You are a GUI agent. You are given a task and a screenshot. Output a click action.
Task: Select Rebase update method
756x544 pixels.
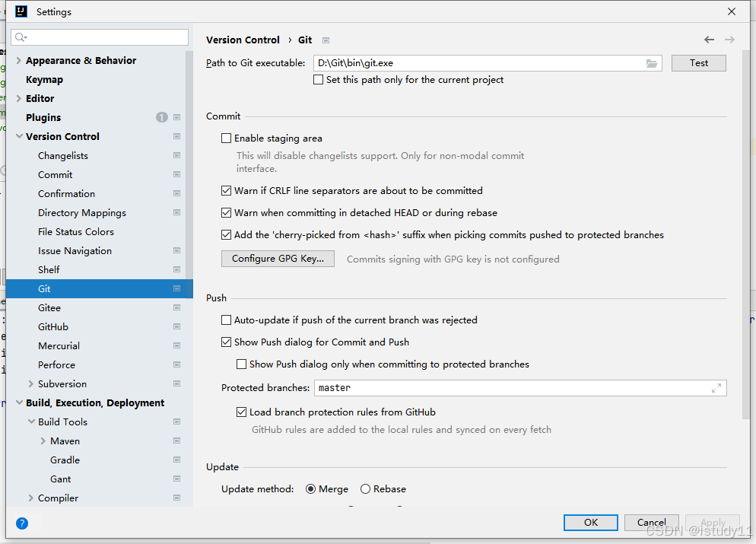(366, 489)
